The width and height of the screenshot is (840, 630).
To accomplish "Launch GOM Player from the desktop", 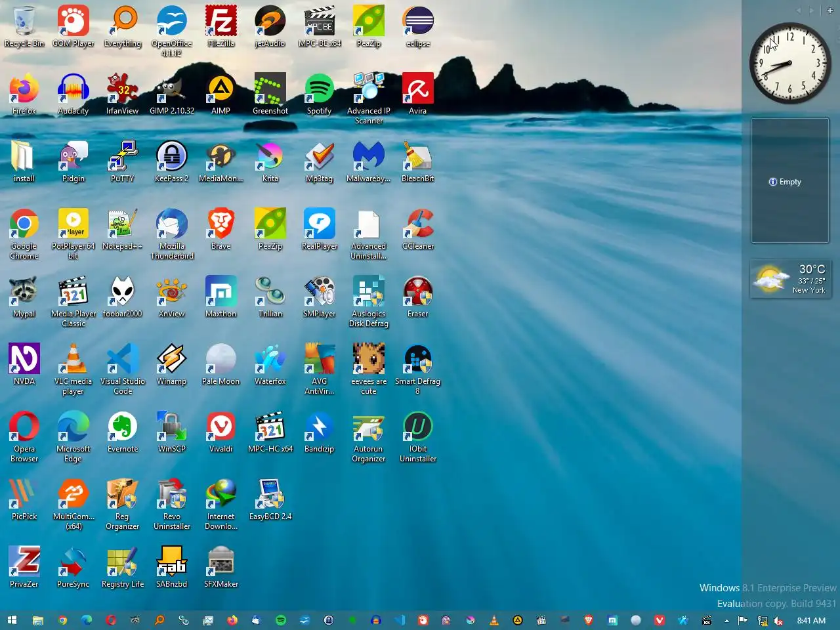I will tap(73, 27).
